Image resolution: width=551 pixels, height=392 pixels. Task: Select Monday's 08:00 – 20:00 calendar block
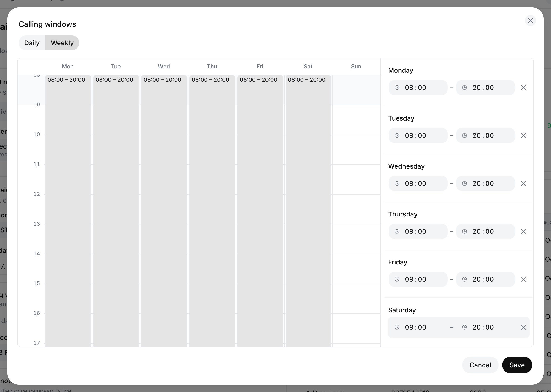pyautogui.click(x=68, y=211)
